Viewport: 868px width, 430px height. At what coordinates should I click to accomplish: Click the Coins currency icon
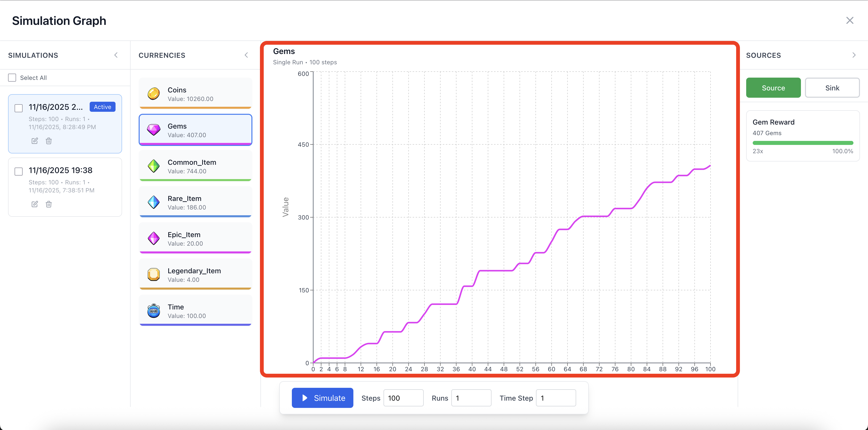tap(154, 94)
